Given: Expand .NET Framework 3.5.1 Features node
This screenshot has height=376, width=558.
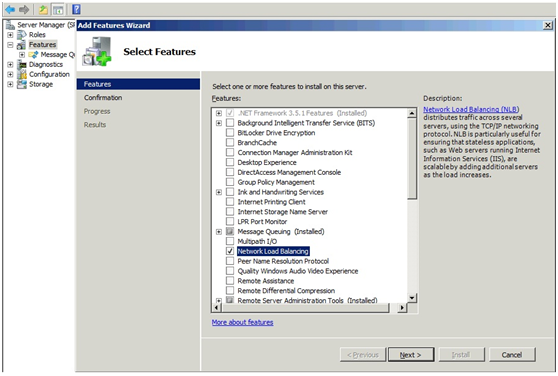Looking at the screenshot, I should (219, 113).
